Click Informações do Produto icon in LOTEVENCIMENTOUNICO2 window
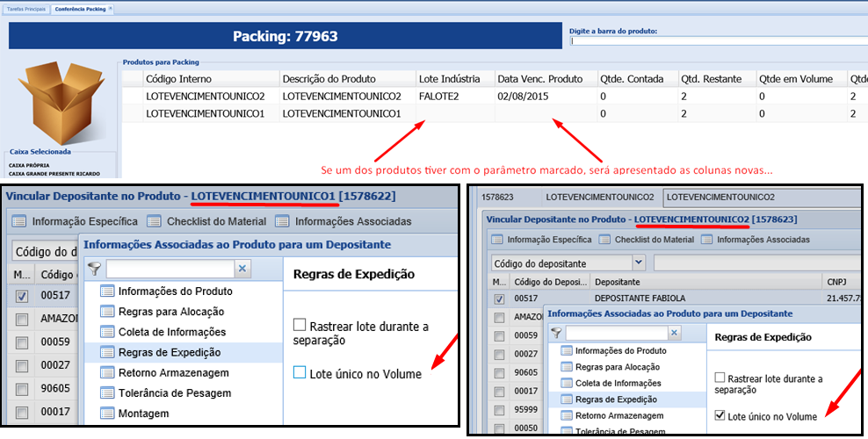Viewport: 868px width, 439px height. pyautogui.click(x=567, y=350)
